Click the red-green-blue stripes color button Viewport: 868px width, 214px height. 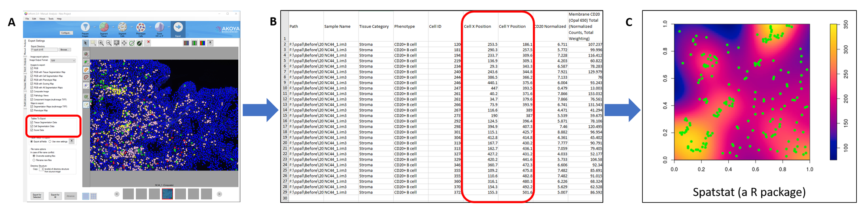coord(202,43)
